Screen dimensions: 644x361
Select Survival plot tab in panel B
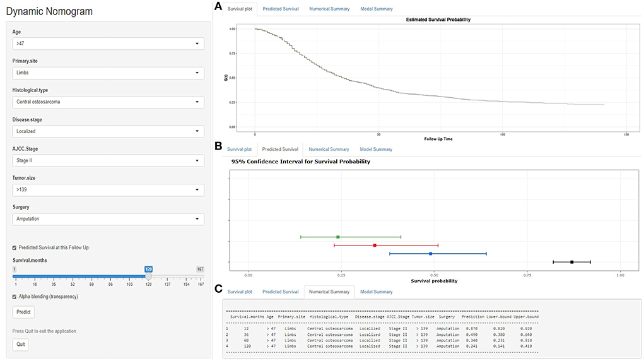(240, 149)
